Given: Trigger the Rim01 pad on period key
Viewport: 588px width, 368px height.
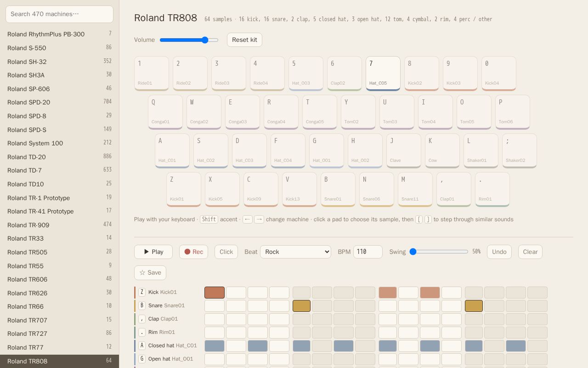Looking at the screenshot, I should [x=492, y=190].
